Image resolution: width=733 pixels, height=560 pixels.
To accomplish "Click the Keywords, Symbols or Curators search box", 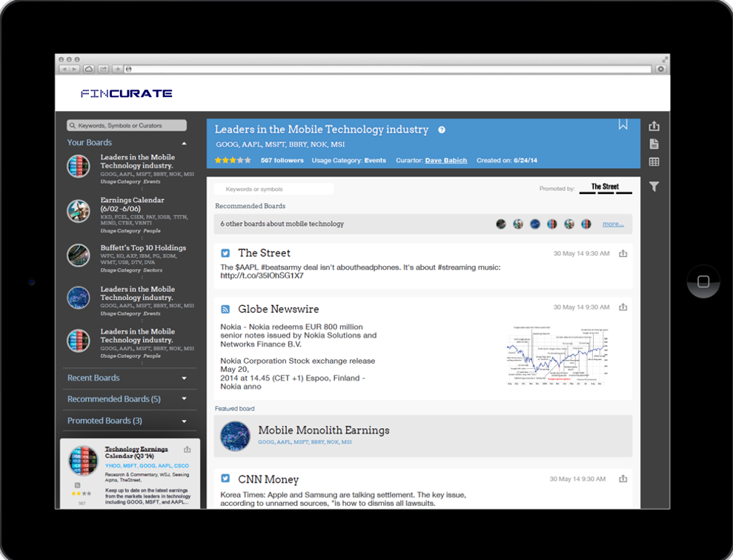I will click(x=127, y=125).
